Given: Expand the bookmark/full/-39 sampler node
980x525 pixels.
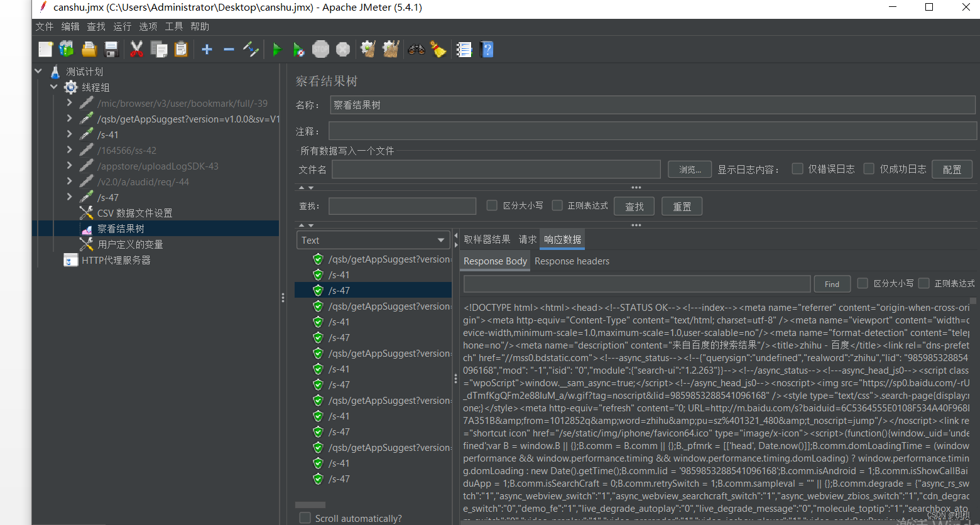Looking at the screenshot, I should point(70,102).
